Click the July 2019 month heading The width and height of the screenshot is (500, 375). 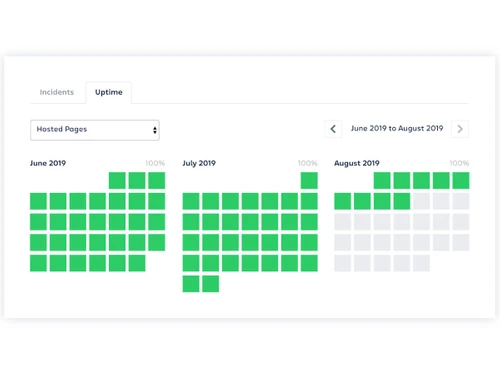pos(199,163)
